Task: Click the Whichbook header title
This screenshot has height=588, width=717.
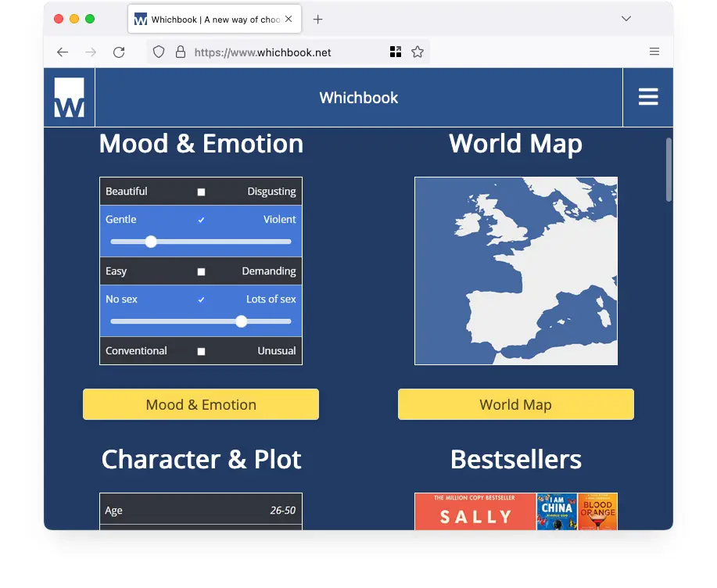Action: pos(358,98)
